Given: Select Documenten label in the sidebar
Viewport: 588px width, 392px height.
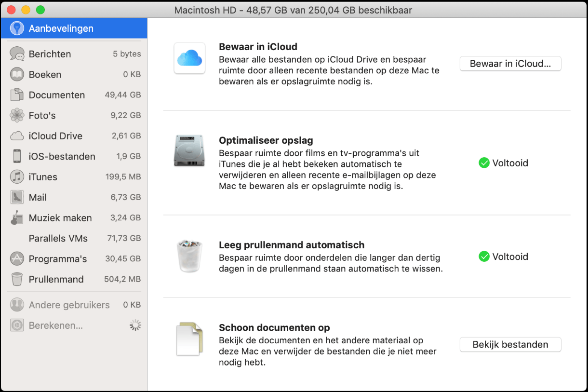Looking at the screenshot, I should (57, 95).
